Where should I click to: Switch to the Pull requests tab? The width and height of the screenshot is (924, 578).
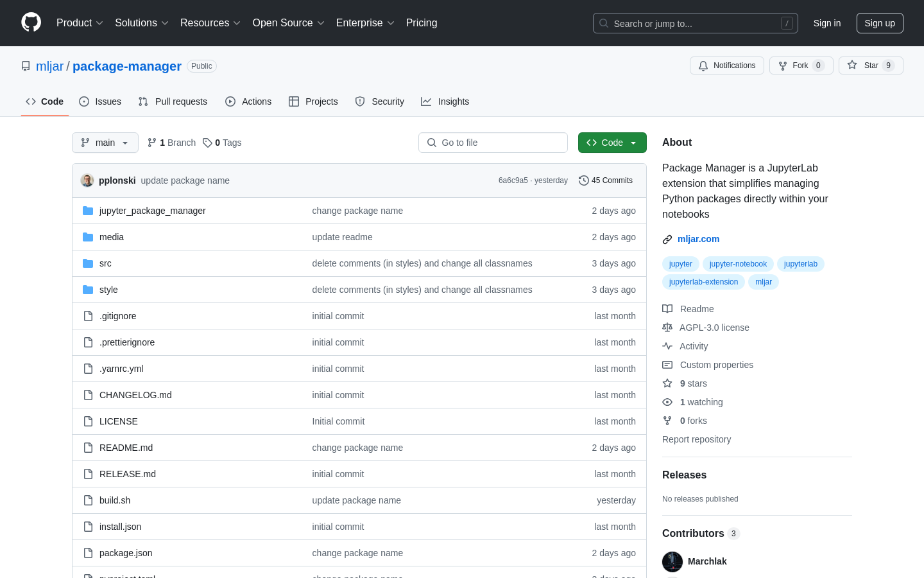(x=173, y=101)
